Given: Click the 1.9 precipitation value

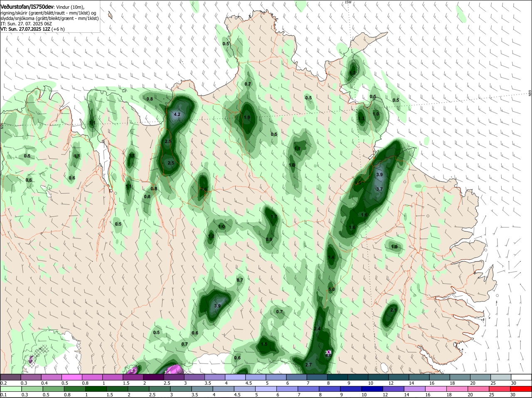Looking at the screenshot, I should point(247,118).
